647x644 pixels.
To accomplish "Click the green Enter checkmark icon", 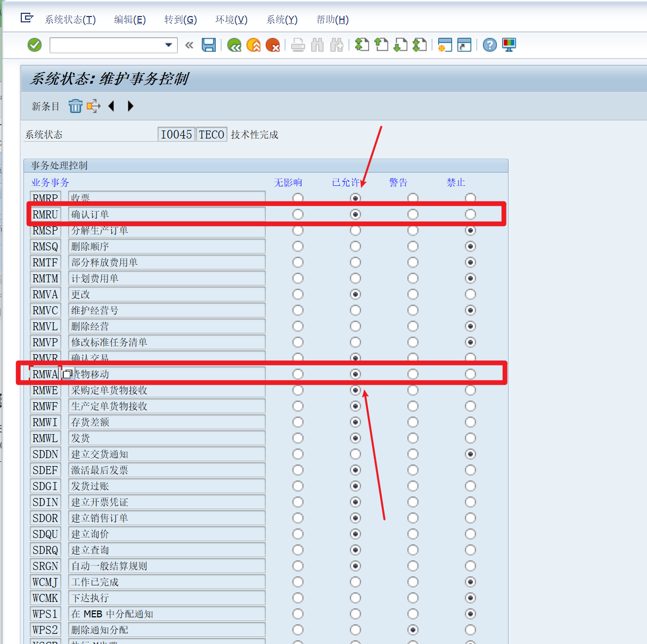I will [x=34, y=45].
